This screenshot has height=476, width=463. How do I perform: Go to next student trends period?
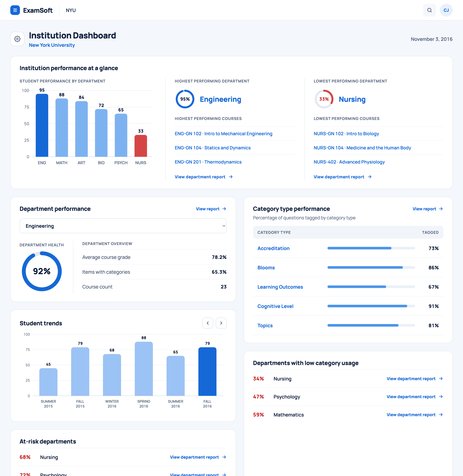[221, 323]
